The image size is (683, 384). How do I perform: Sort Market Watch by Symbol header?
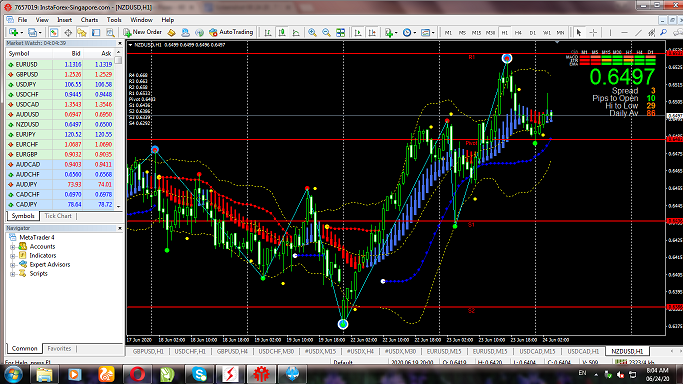[x=29, y=54]
